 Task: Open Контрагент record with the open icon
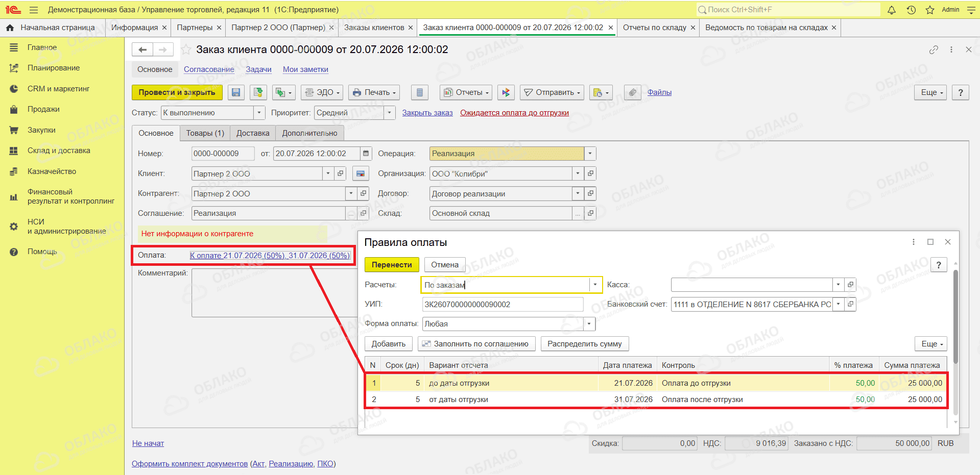coord(363,193)
